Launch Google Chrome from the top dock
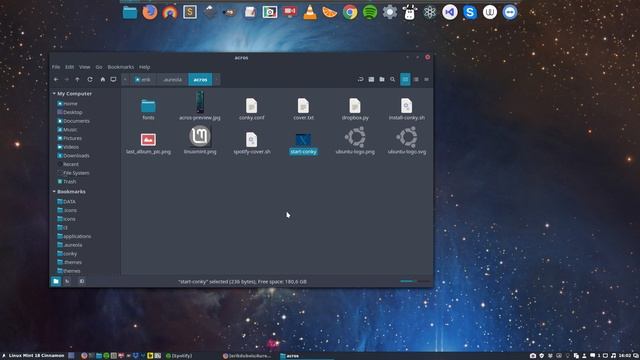Image resolution: width=640 pixels, height=360 pixels. (x=350, y=12)
